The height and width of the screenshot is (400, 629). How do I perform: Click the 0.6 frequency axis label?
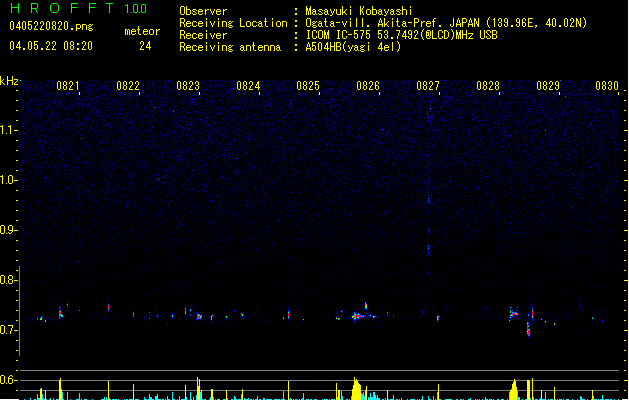coord(8,380)
